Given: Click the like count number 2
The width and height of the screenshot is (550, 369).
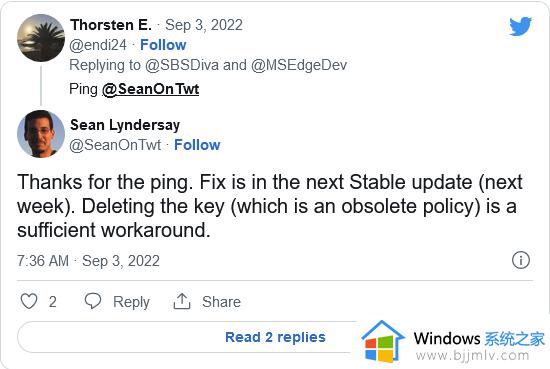Looking at the screenshot, I should (53, 302).
